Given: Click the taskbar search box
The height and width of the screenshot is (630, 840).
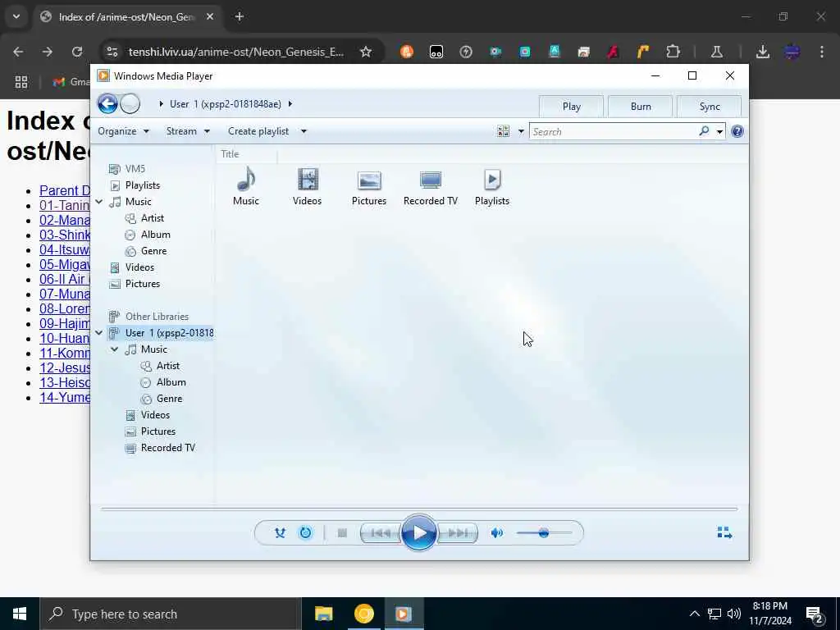Looking at the screenshot, I should coord(171,614).
